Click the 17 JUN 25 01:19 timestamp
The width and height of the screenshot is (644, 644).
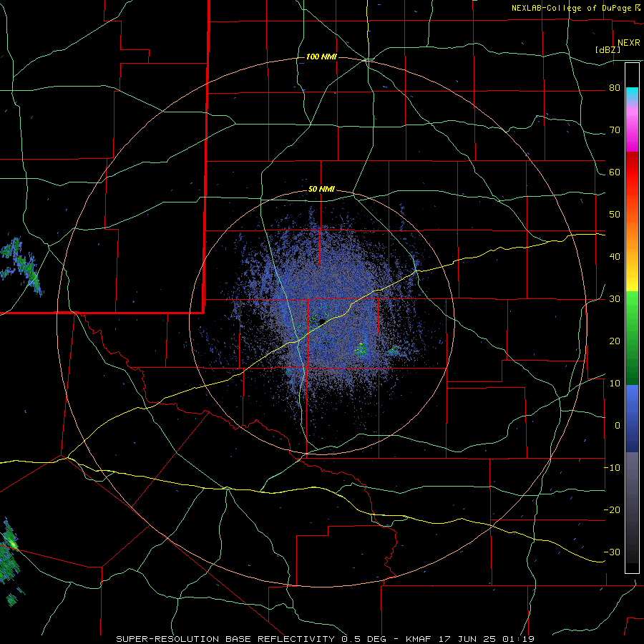(487, 639)
